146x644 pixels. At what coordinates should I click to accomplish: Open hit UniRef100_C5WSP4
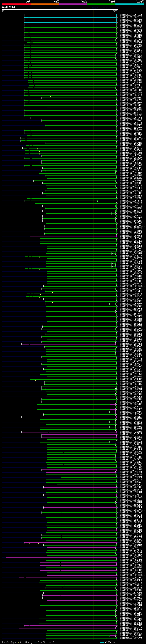coord(131,560)
